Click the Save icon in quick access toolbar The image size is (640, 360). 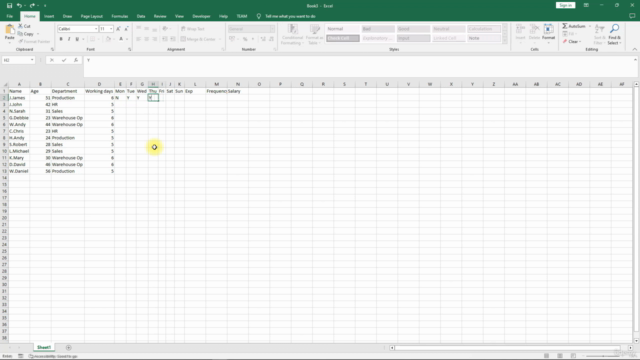click(x=9, y=6)
